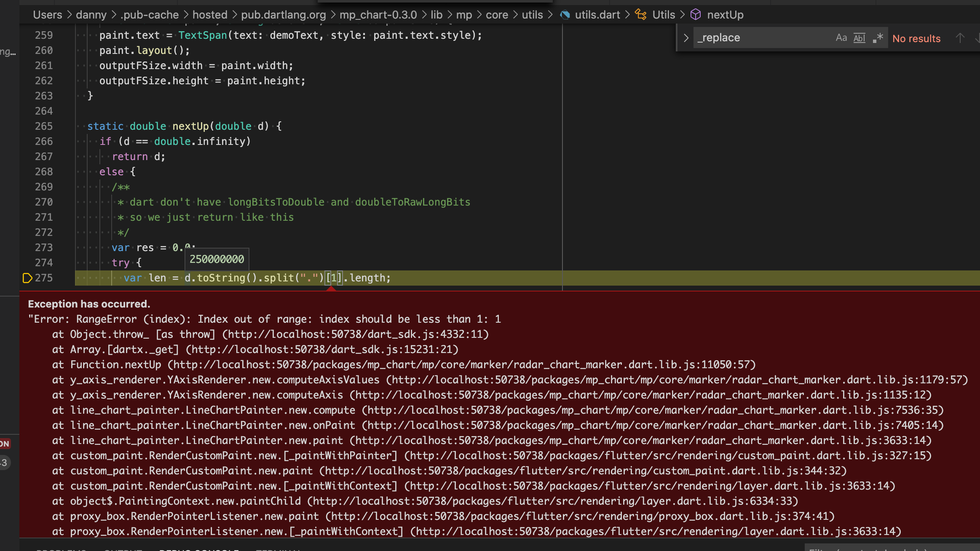
Task: Click the nextUp function name on line 265
Action: 190,126
